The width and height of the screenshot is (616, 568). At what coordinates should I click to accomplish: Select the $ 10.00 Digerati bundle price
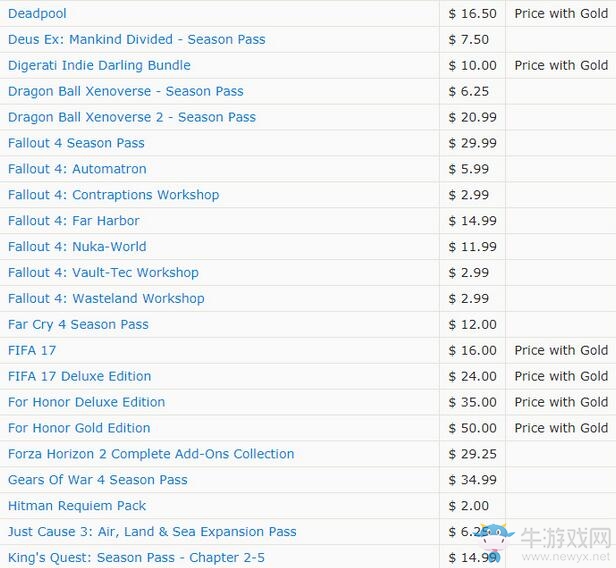pyautogui.click(x=473, y=66)
